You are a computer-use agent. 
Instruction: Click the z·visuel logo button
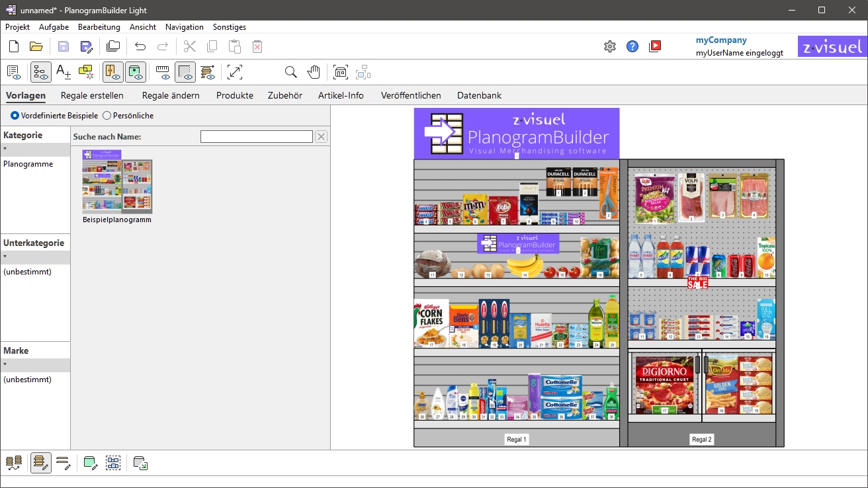click(832, 46)
